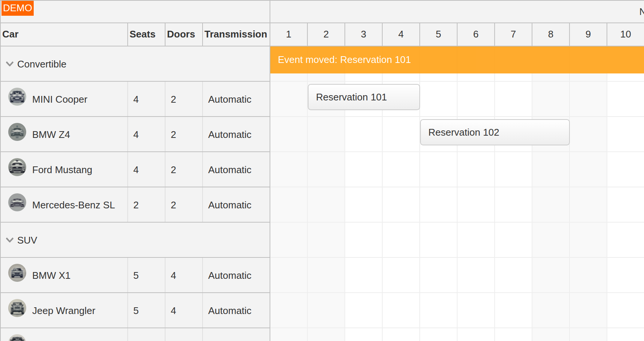Select day 7 in the timeline header
The image size is (644, 341).
click(x=513, y=34)
